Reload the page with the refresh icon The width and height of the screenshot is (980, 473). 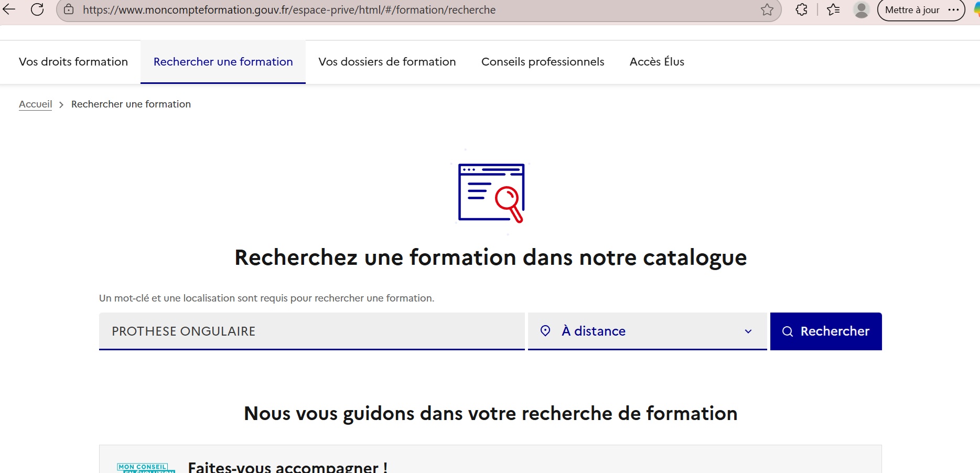coord(37,9)
